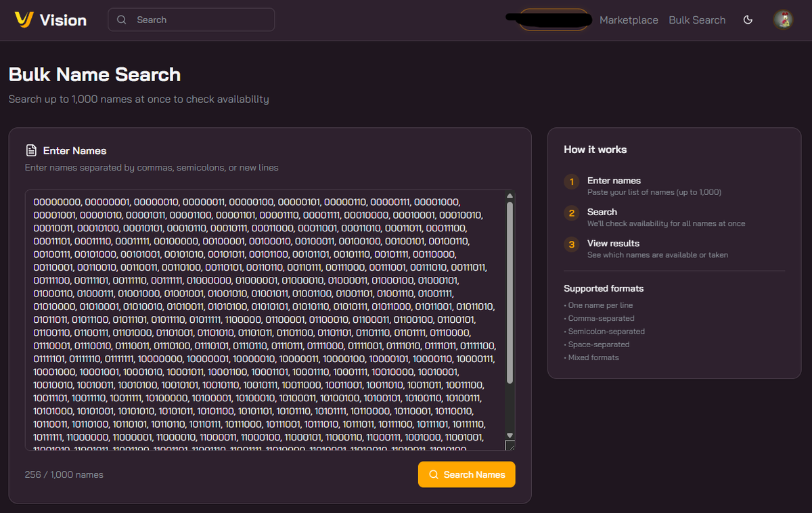Click 'See which names are available' description
This screenshot has width=812, height=513.
pyautogui.click(x=658, y=255)
